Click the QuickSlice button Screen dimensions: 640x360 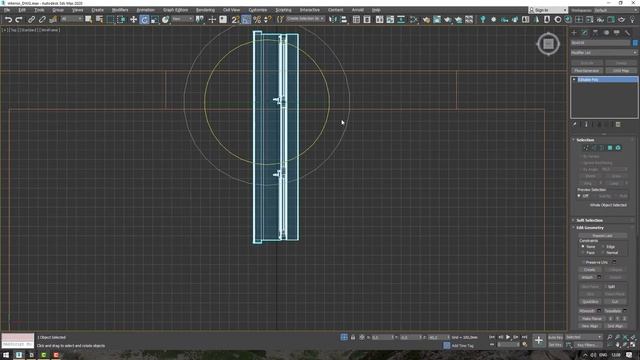tap(590, 302)
